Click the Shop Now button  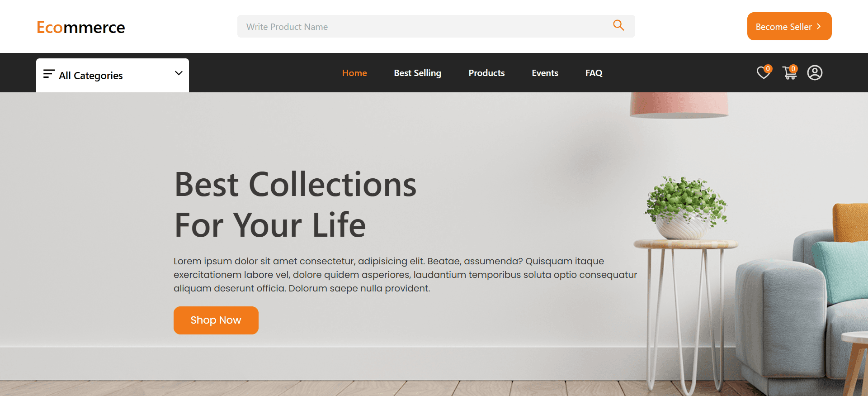click(216, 320)
